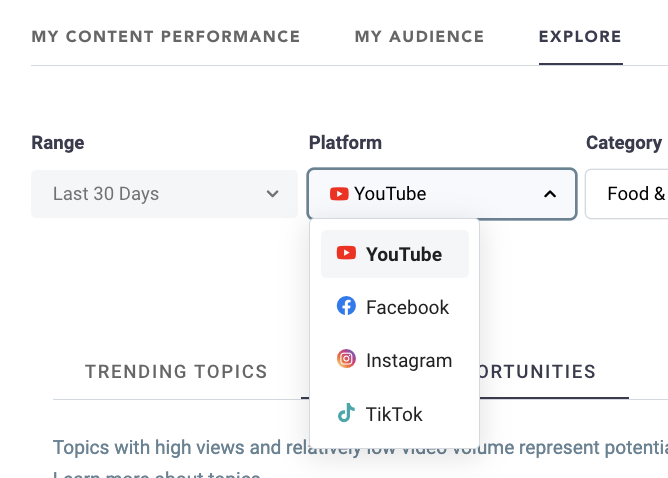The height and width of the screenshot is (478, 668).
Task: Select the Explore tab
Action: tap(580, 37)
